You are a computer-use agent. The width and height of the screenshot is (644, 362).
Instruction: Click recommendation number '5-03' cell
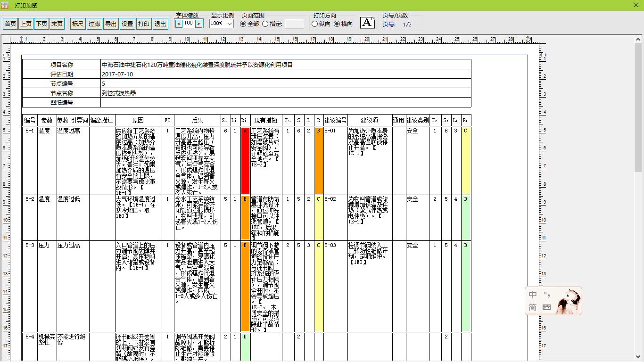pos(336,287)
